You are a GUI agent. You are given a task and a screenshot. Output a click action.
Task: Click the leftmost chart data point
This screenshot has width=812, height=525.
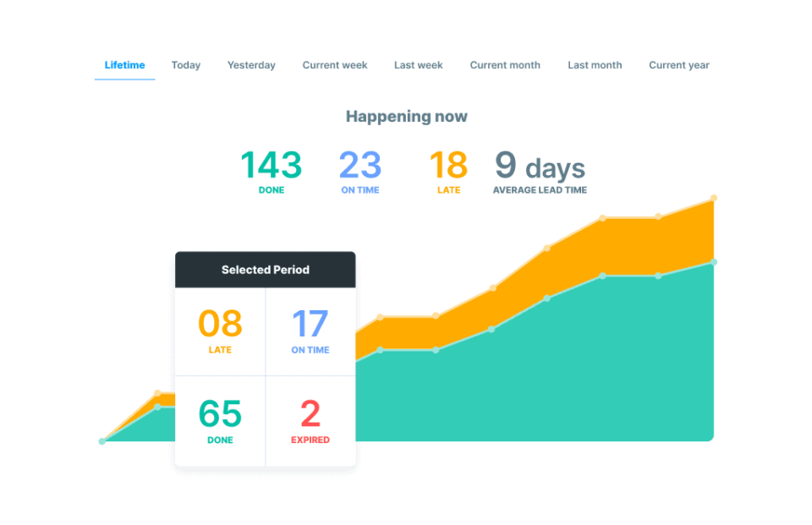(101, 440)
